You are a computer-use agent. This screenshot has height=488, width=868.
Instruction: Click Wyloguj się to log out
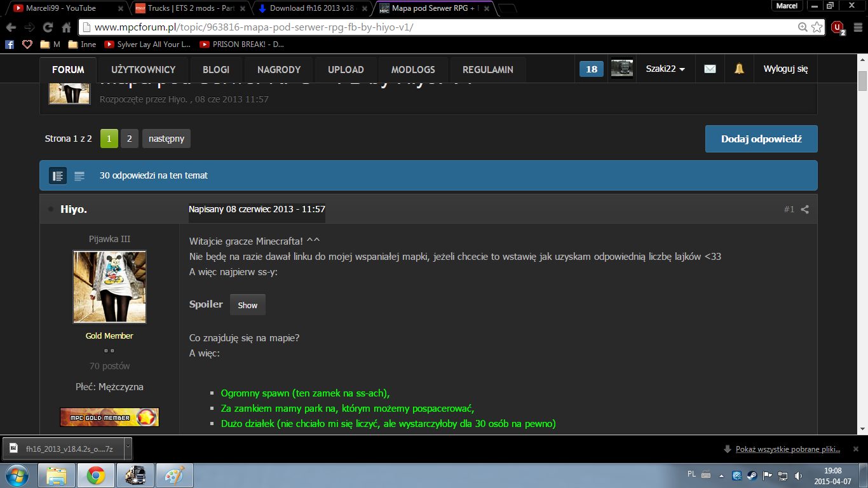[x=785, y=69]
